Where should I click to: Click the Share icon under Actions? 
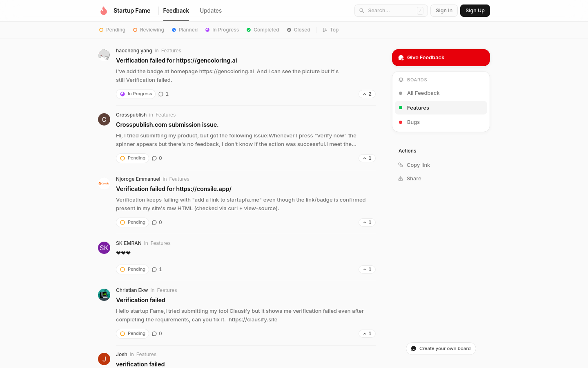401,179
